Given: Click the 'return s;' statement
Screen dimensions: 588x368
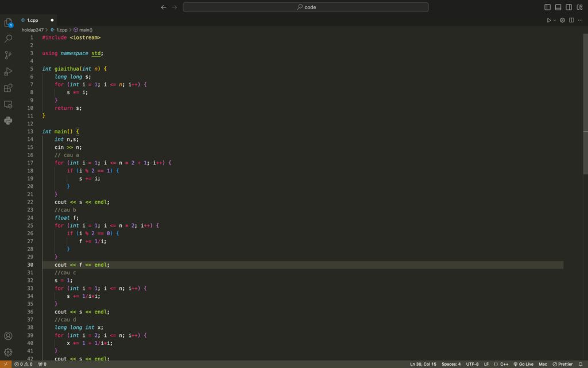Looking at the screenshot, I should click(x=68, y=108).
